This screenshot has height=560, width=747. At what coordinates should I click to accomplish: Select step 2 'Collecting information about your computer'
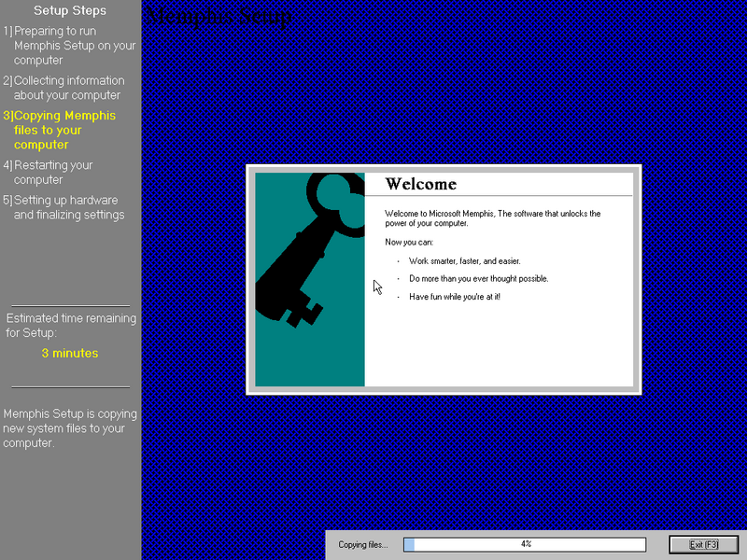tap(63, 88)
